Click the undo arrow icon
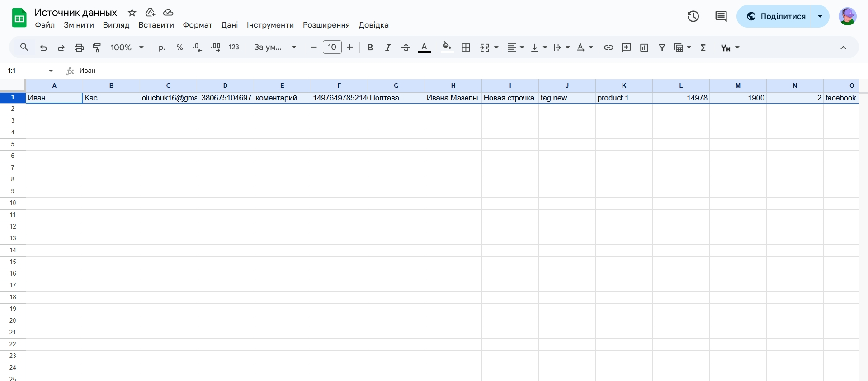Screen dimensions: 868x381 [x=43, y=48]
